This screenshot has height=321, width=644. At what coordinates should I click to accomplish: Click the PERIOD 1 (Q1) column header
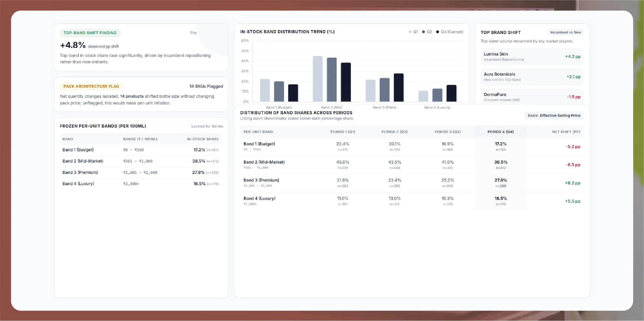click(343, 132)
